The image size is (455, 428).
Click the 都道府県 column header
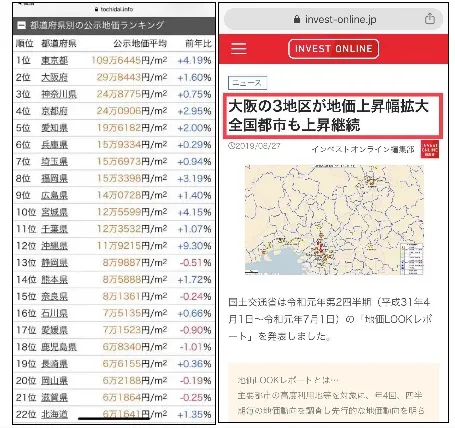59,43
